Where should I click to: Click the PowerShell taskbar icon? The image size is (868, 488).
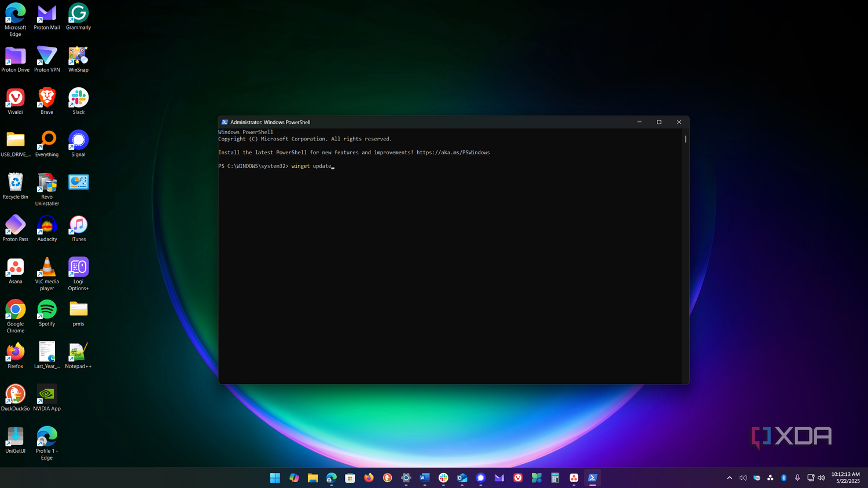(x=593, y=478)
